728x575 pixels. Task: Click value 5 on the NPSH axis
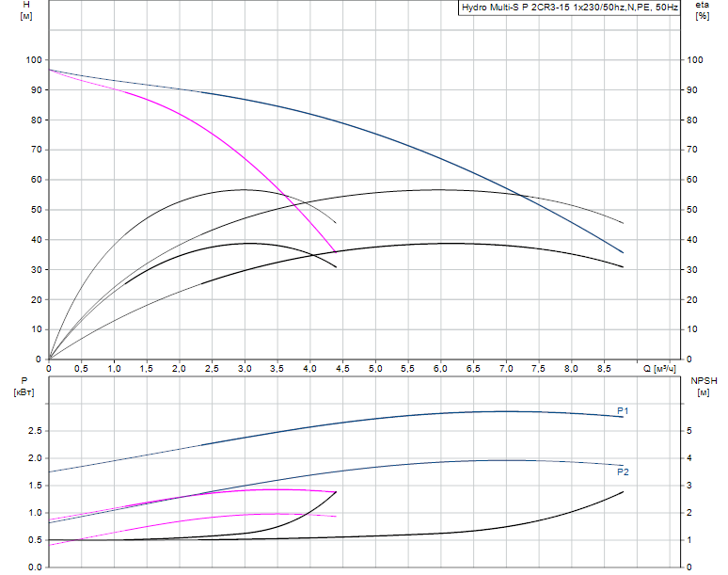[689, 431]
